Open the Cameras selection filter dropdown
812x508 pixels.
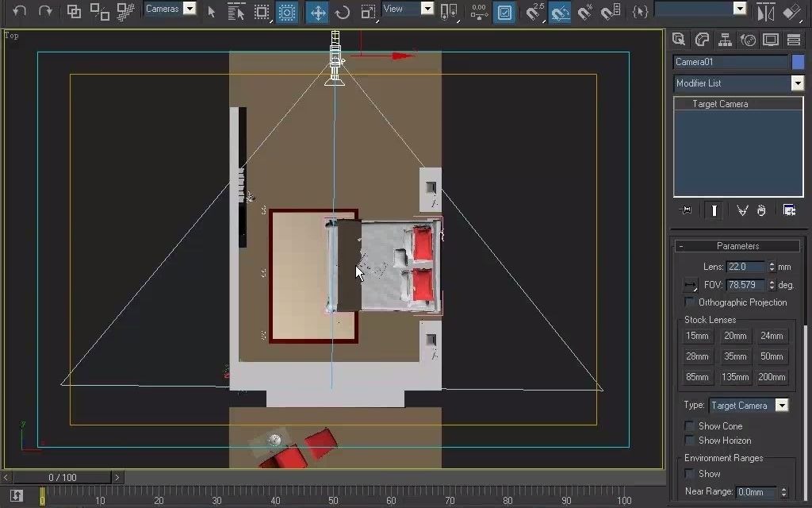click(189, 9)
